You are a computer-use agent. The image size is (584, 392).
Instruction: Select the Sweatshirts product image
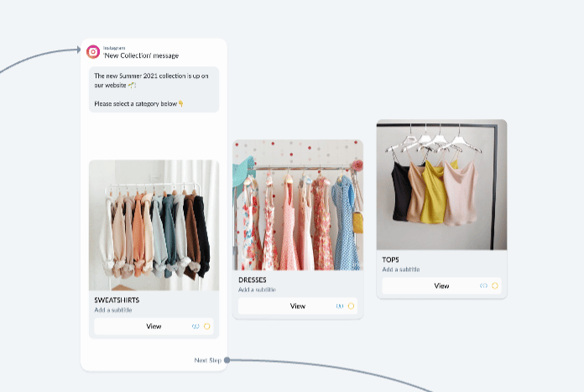click(154, 225)
